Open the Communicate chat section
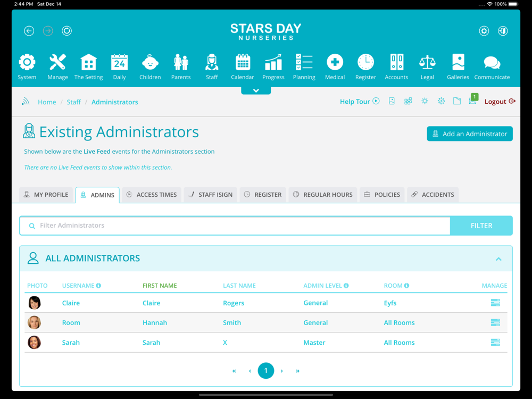 492,67
